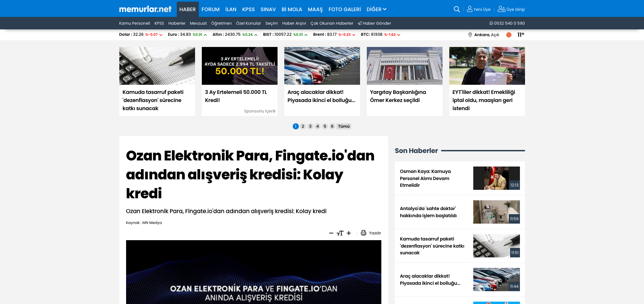
Task: Click the Brent down arrow indicator
Action: click(354, 35)
